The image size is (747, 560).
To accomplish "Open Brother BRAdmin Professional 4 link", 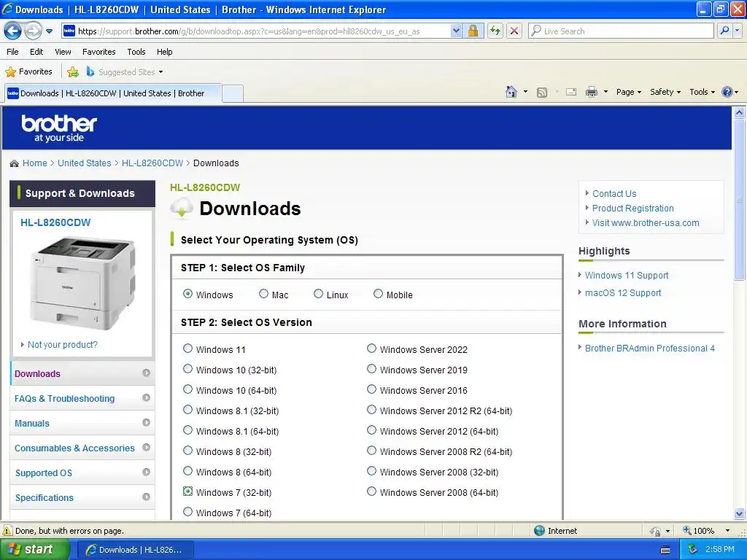I will [649, 348].
